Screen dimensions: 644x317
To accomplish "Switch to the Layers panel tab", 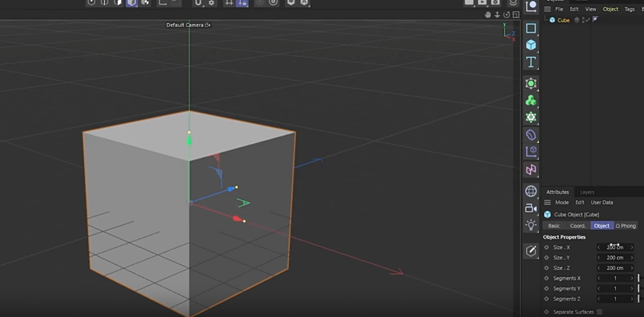I will coord(587,192).
